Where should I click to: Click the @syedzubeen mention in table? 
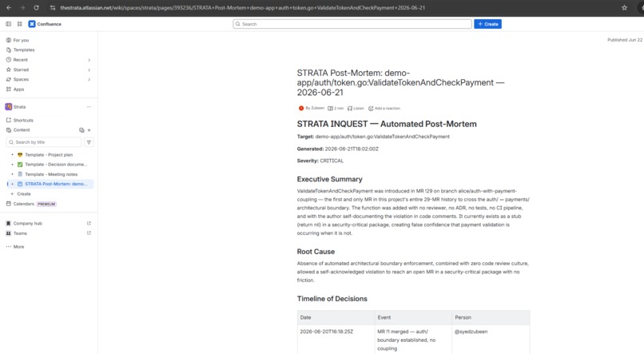pyautogui.click(x=471, y=332)
